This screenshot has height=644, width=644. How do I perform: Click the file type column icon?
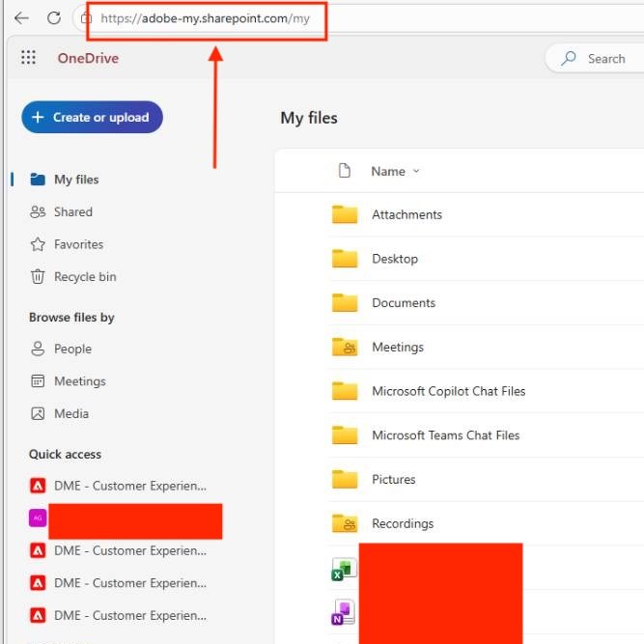point(344,171)
